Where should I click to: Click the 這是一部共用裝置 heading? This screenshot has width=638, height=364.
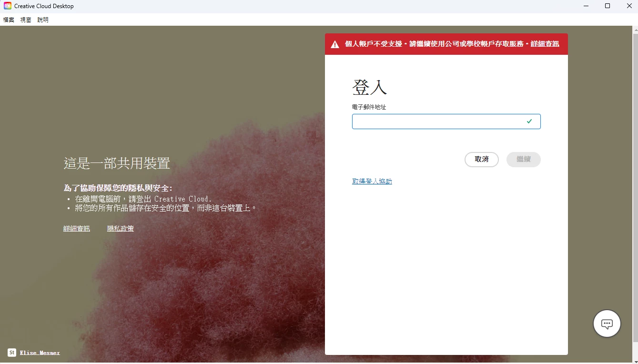pyautogui.click(x=117, y=163)
